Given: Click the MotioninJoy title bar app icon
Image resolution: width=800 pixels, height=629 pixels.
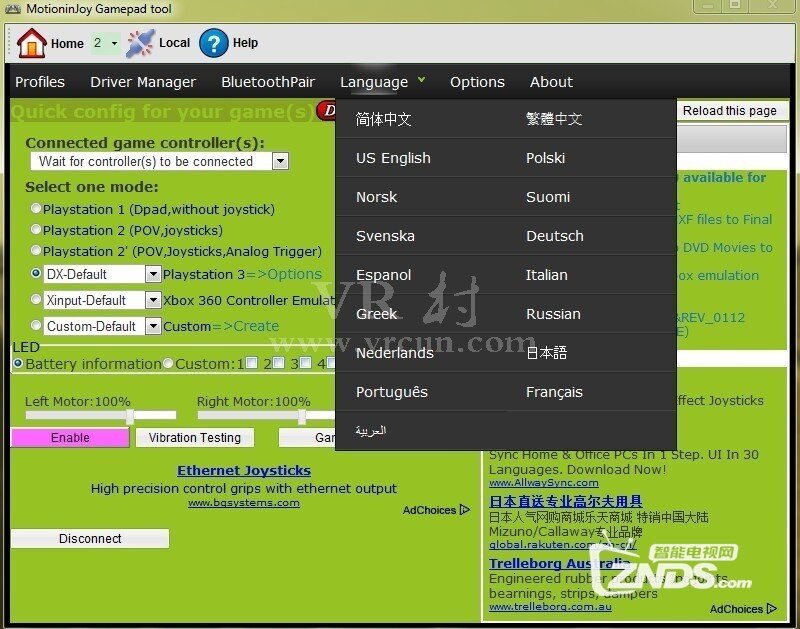Looking at the screenshot, I should coord(12,9).
